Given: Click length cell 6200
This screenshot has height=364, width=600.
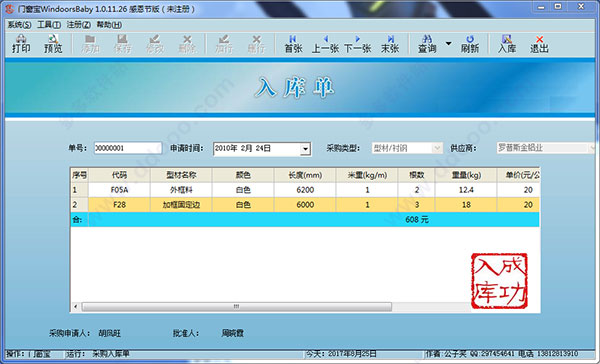Looking at the screenshot, I should pyautogui.click(x=305, y=190).
